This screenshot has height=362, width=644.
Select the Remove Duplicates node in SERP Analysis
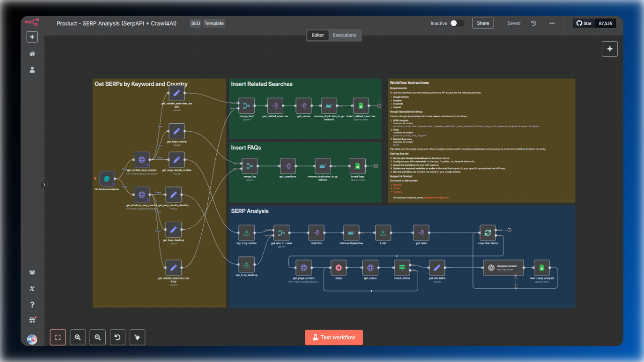pos(351,232)
